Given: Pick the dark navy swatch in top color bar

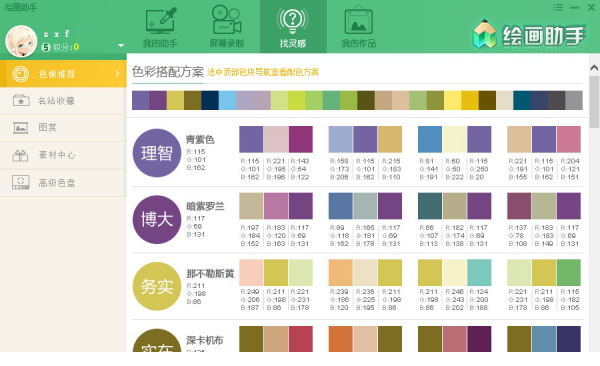Looking at the screenshot, I should 210,100.
